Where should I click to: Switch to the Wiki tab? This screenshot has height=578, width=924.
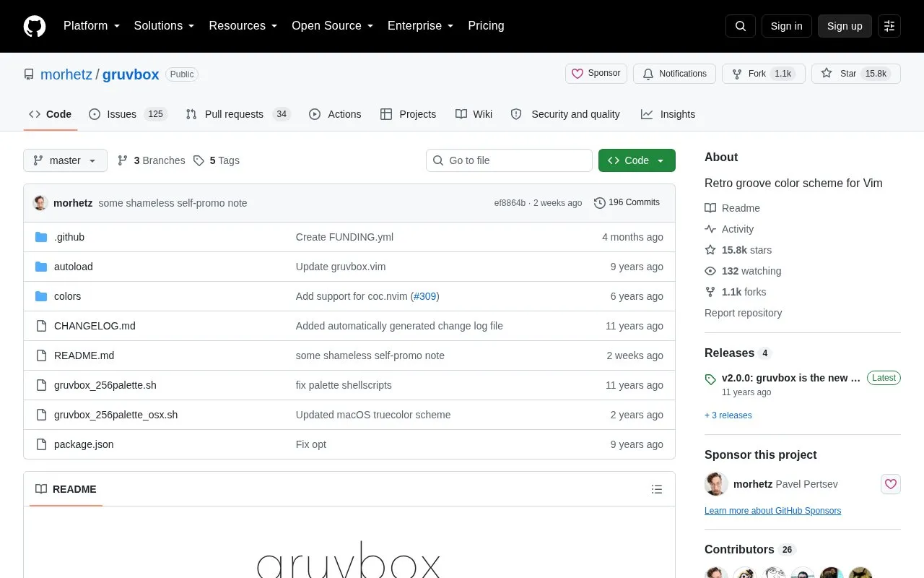pos(474,114)
